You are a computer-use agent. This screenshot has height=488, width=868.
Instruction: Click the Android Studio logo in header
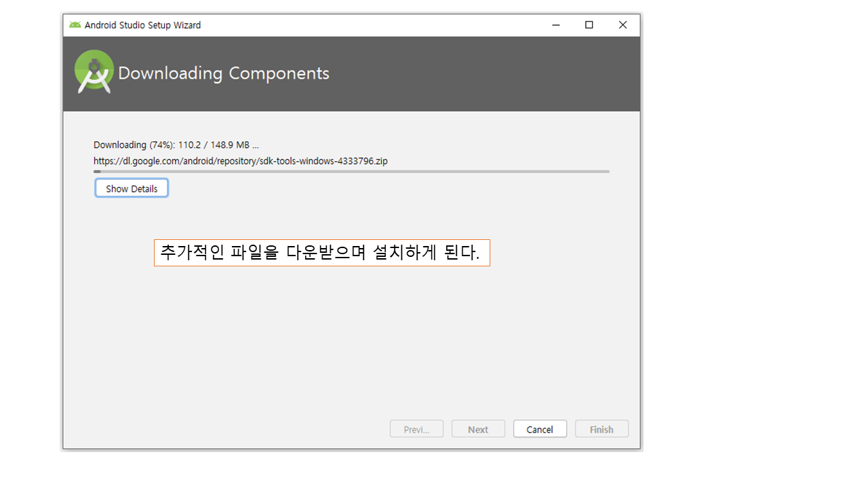[94, 72]
